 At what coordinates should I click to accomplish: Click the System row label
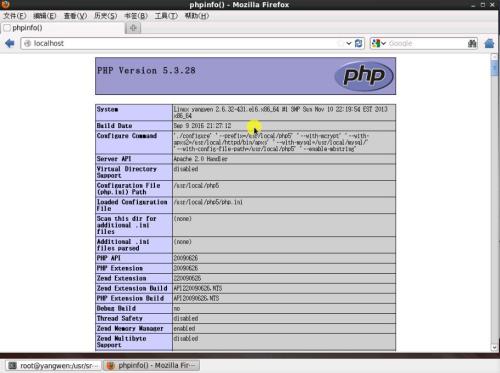click(107, 109)
